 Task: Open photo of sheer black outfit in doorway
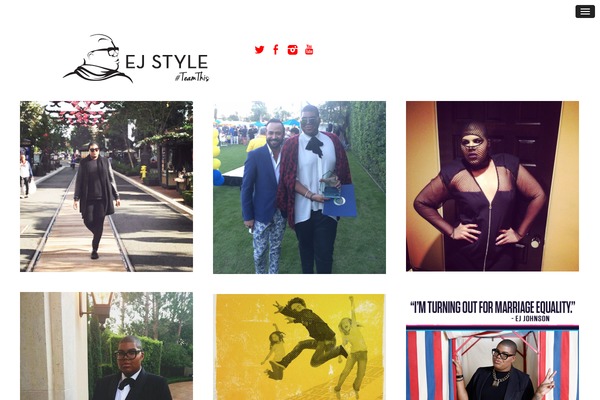492,186
